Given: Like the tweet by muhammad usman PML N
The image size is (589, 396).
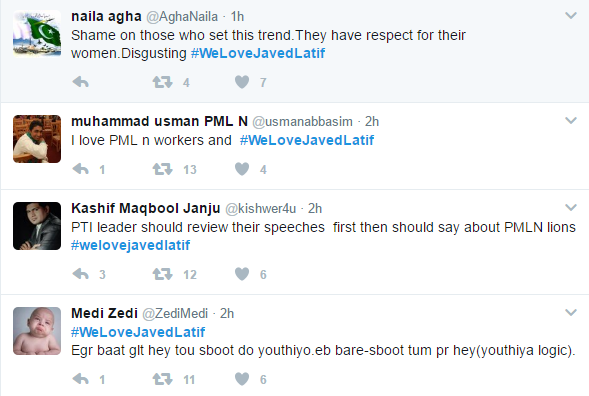Looking at the screenshot, I should 242,169.
